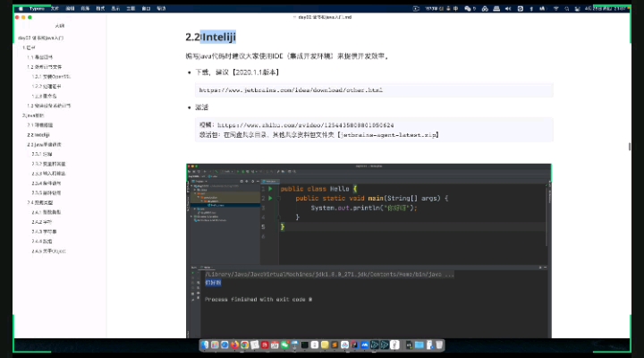
Task: Launch Google Chrome from the Dock
Action: (245, 345)
